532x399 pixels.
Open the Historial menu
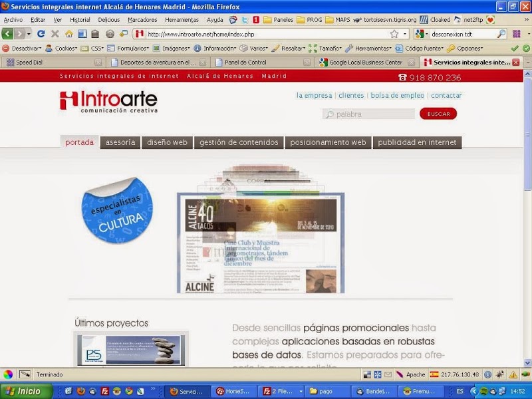(80, 20)
